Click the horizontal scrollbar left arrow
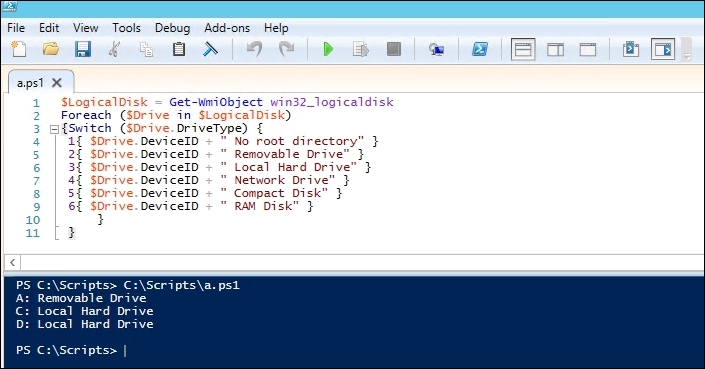Screen dimensions: 705x369 point(13,262)
